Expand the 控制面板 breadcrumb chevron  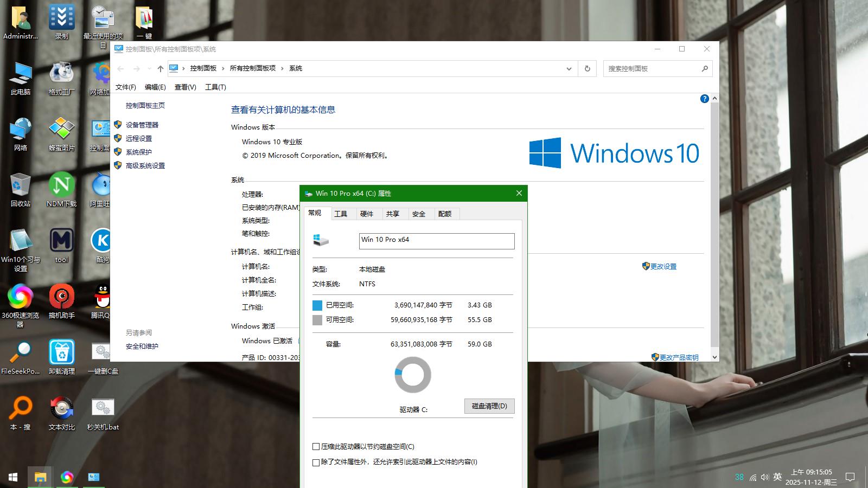coord(223,68)
